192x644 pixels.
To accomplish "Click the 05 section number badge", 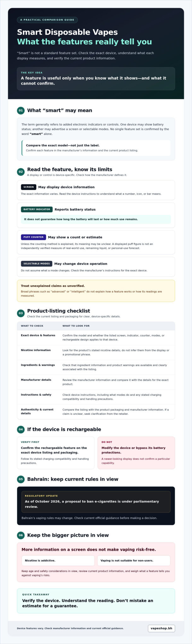I will point(20,479).
